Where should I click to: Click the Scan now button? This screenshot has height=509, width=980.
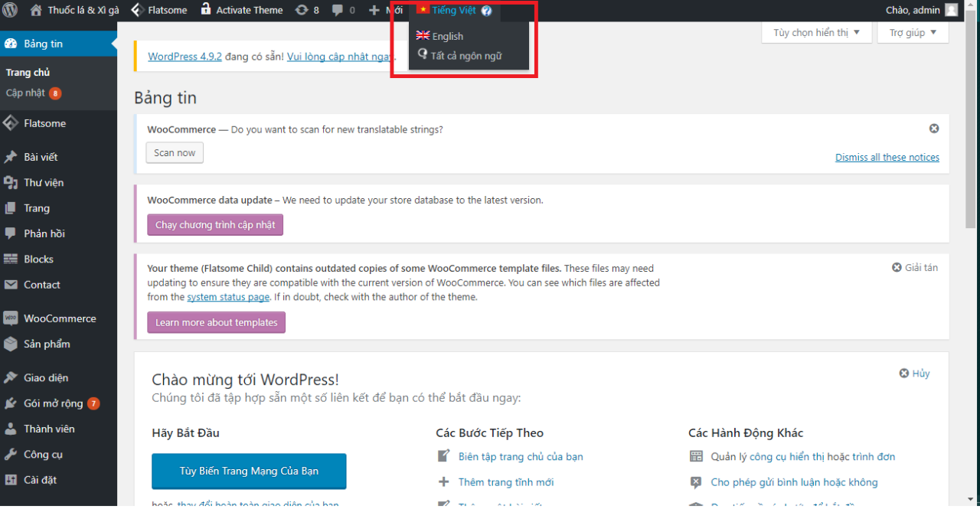click(x=175, y=153)
